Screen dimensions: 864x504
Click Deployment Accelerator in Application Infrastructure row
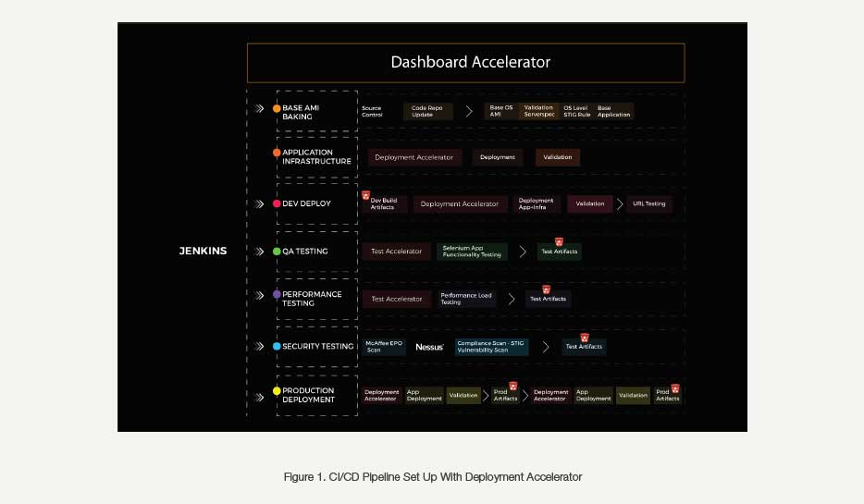pyautogui.click(x=413, y=157)
